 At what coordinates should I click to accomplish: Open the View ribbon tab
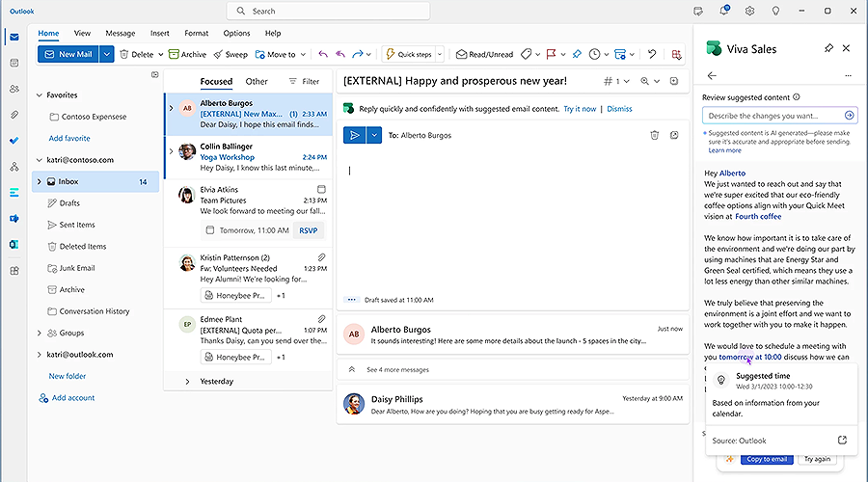coord(82,33)
